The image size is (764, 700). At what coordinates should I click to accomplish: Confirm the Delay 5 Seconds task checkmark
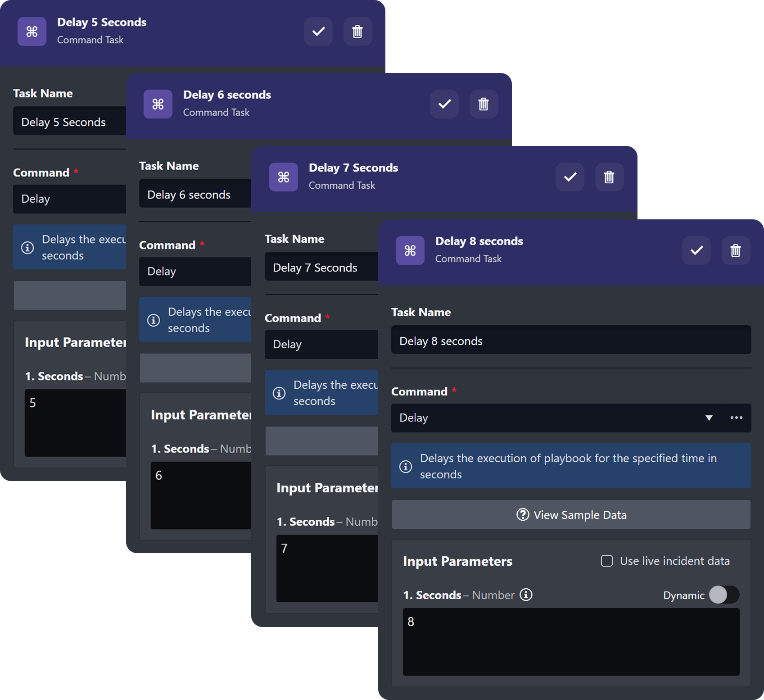click(318, 32)
